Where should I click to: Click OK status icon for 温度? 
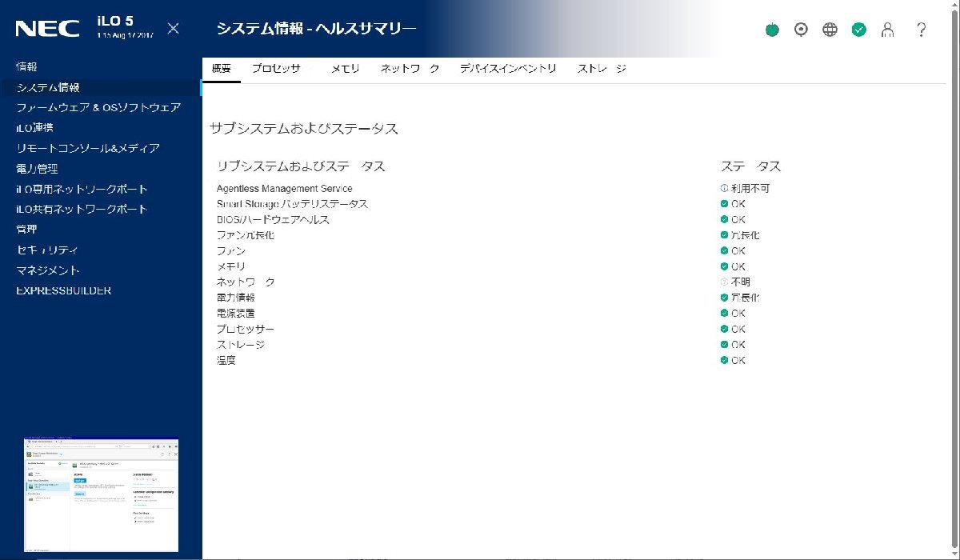coord(724,360)
